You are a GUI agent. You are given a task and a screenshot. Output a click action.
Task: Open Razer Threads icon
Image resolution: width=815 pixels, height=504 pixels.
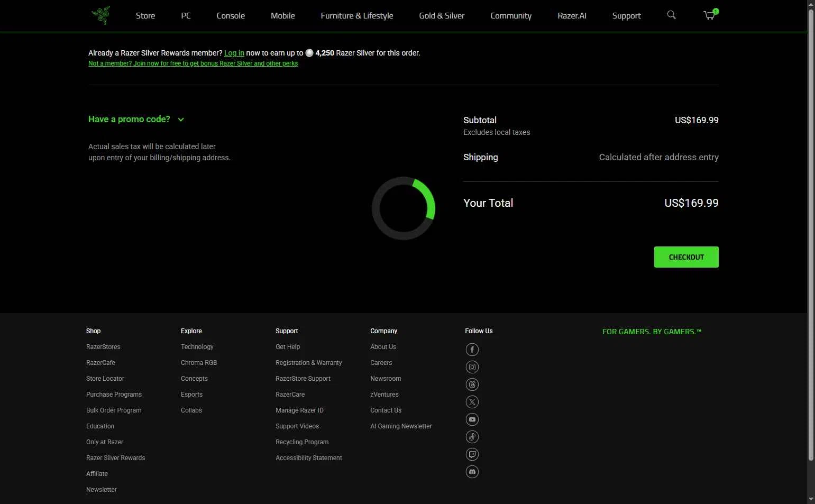(x=472, y=384)
